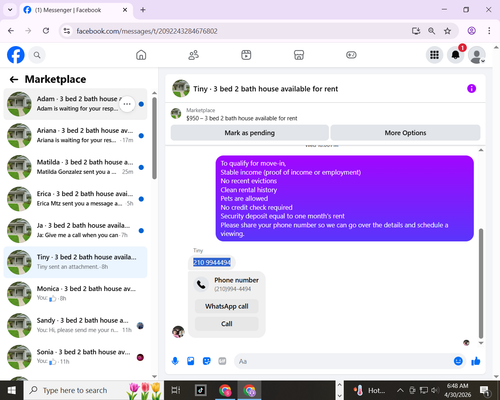Open Ja conversation in list
The height and width of the screenshot is (400, 500).
75,230
